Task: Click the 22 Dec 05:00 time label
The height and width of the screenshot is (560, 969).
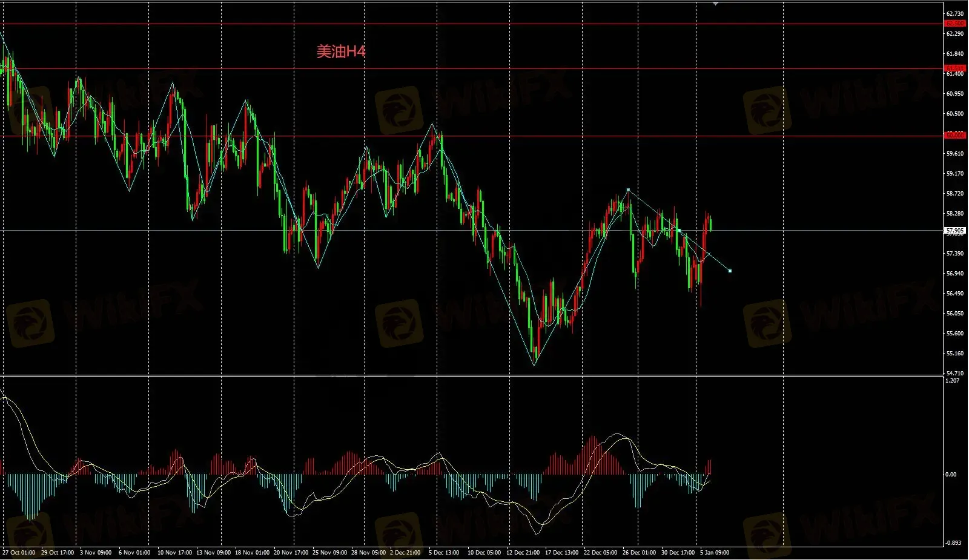Action: 600,553
